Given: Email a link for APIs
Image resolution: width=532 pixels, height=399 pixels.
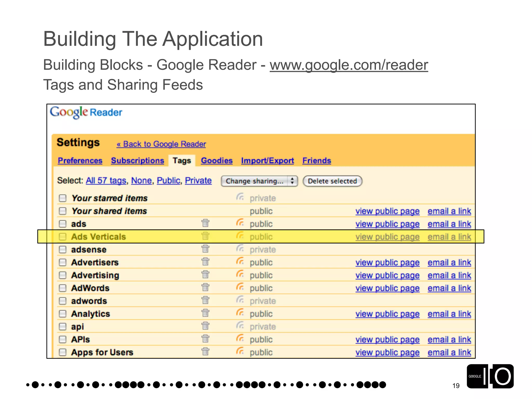Looking at the screenshot, I should tap(449, 340).
